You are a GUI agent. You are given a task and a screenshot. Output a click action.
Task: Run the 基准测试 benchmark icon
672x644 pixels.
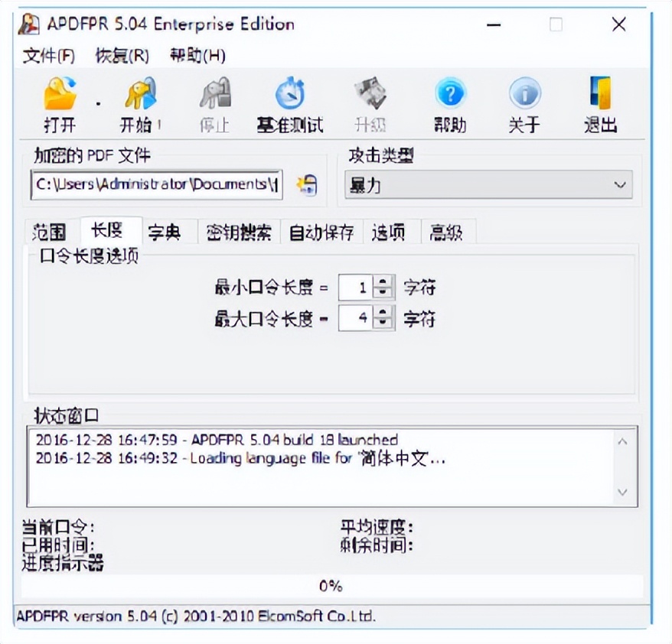[x=290, y=93]
